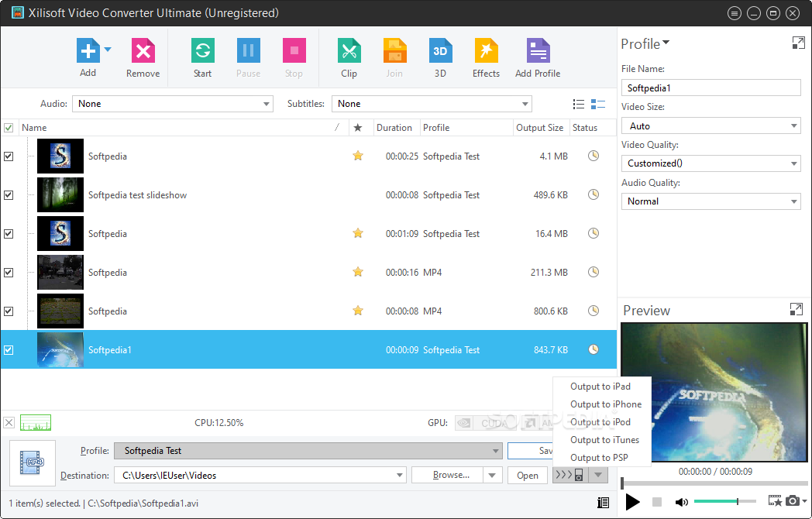Expand the Profile panel title dropdown
The height and width of the screenshot is (519, 812).
pos(666,43)
